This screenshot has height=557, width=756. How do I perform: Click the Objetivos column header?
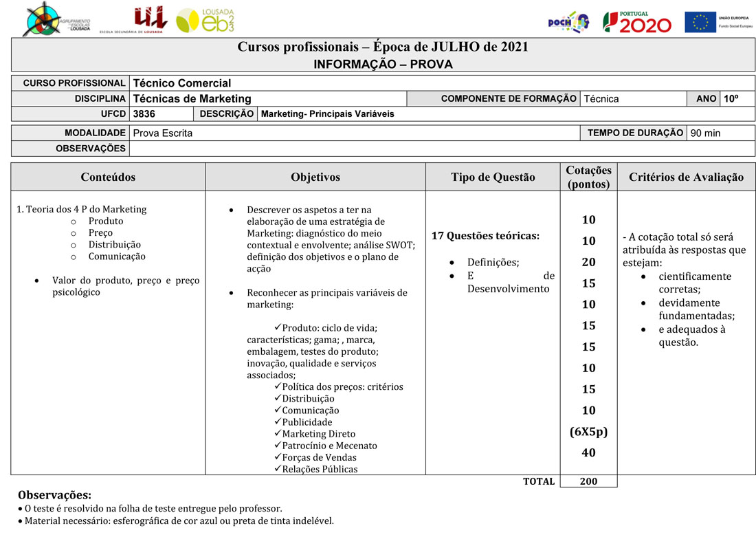(x=315, y=177)
